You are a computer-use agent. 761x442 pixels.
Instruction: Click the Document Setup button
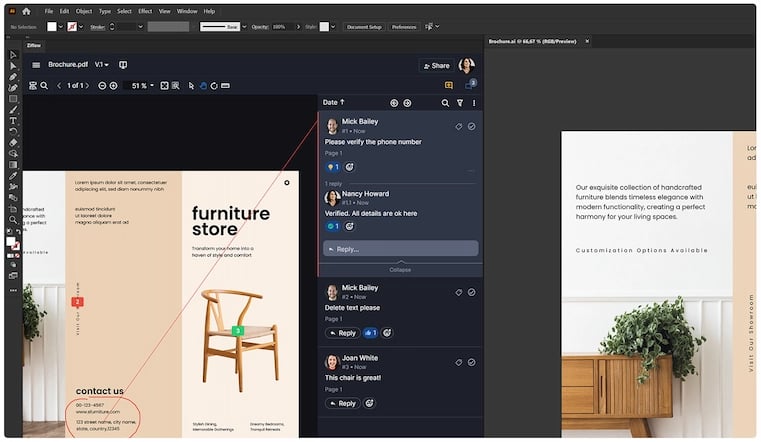point(363,26)
